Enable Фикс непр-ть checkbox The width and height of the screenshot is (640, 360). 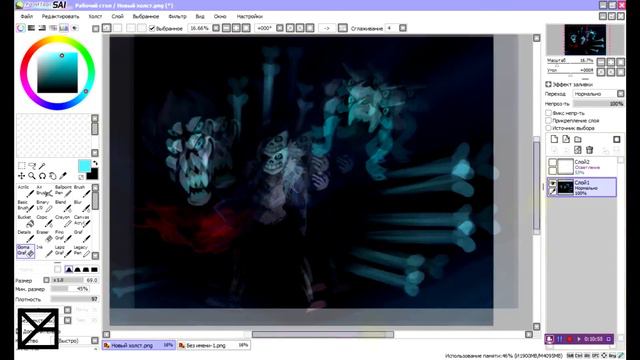point(549,113)
